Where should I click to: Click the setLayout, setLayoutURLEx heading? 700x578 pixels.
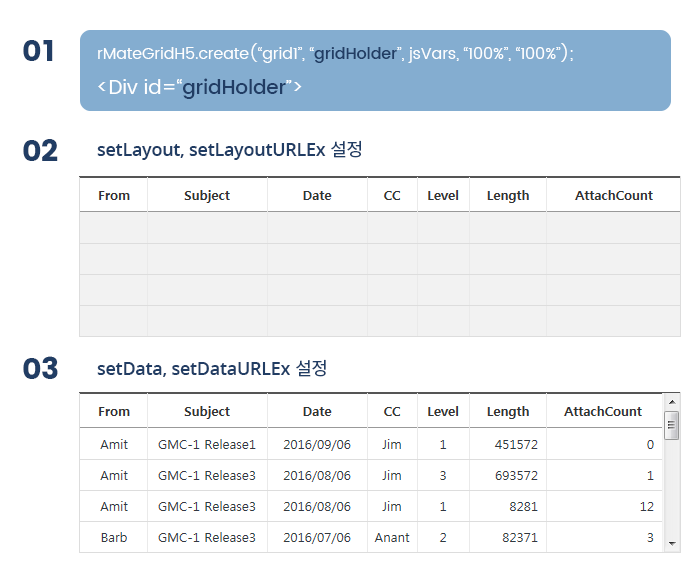[x=229, y=150]
